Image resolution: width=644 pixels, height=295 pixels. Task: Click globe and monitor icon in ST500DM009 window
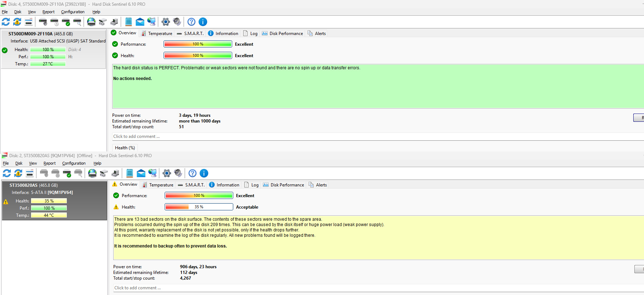[x=151, y=22]
